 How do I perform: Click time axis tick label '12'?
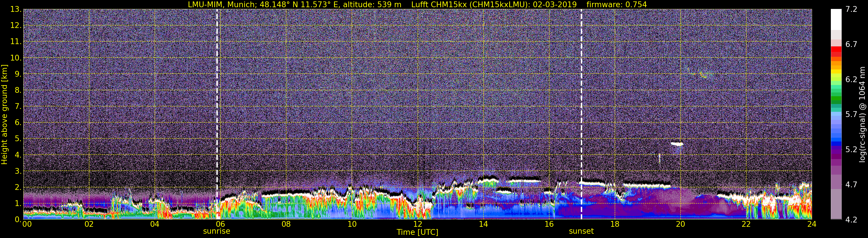click(417, 224)
